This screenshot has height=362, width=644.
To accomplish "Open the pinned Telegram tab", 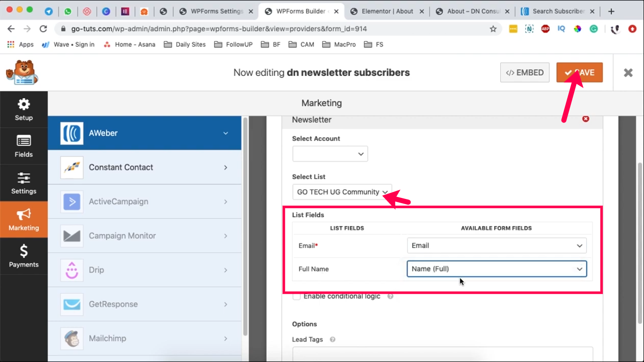I will coord(49,11).
